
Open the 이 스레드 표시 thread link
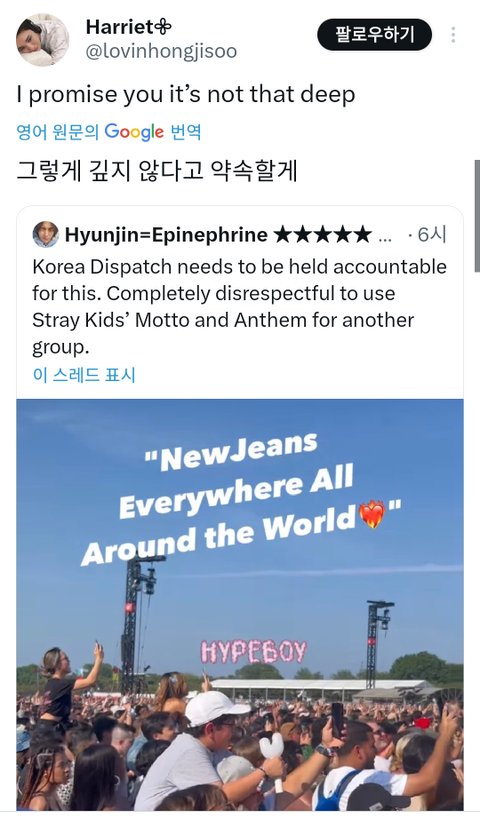click(83, 375)
